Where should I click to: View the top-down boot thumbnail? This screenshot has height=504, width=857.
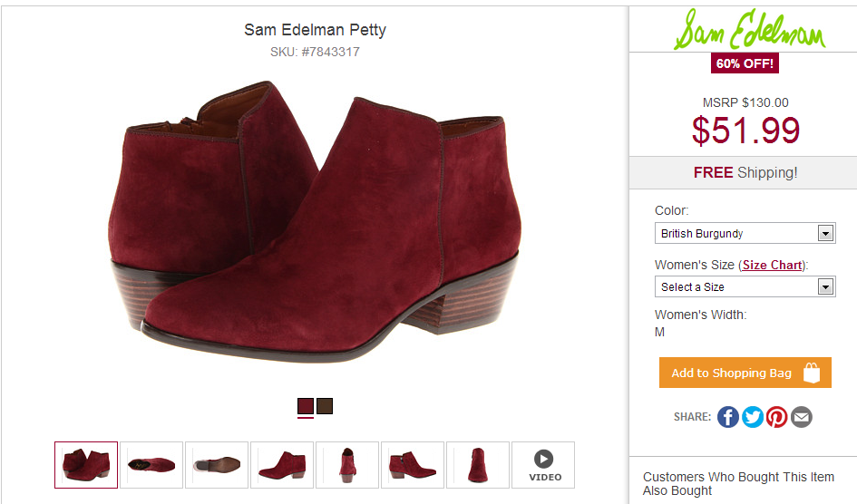coord(151,465)
